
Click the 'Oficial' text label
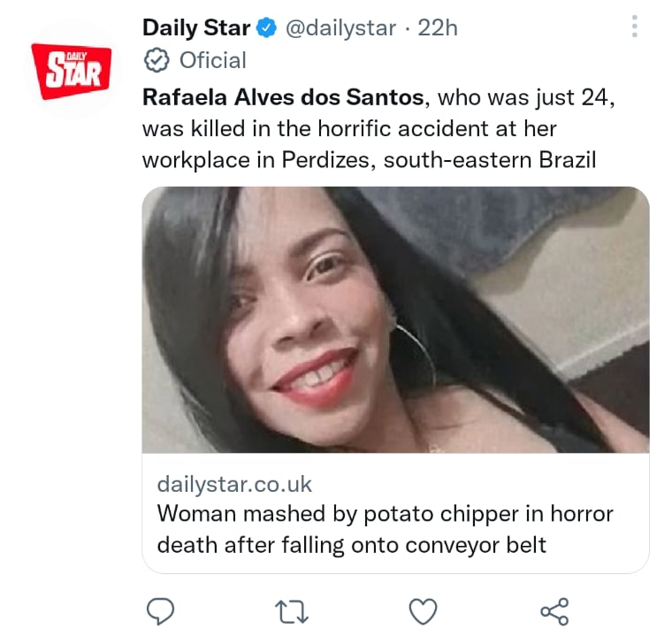pyautogui.click(x=213, y=60)
